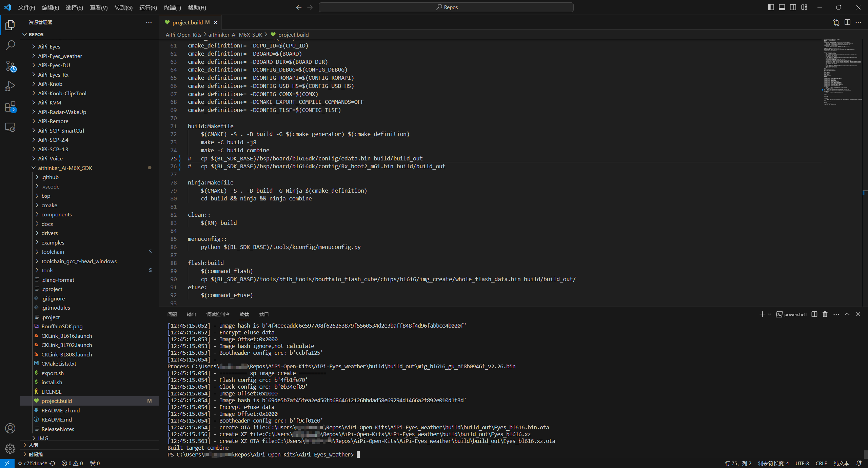
Task: Open the Search view icon
Action: (x=10, y=45)
